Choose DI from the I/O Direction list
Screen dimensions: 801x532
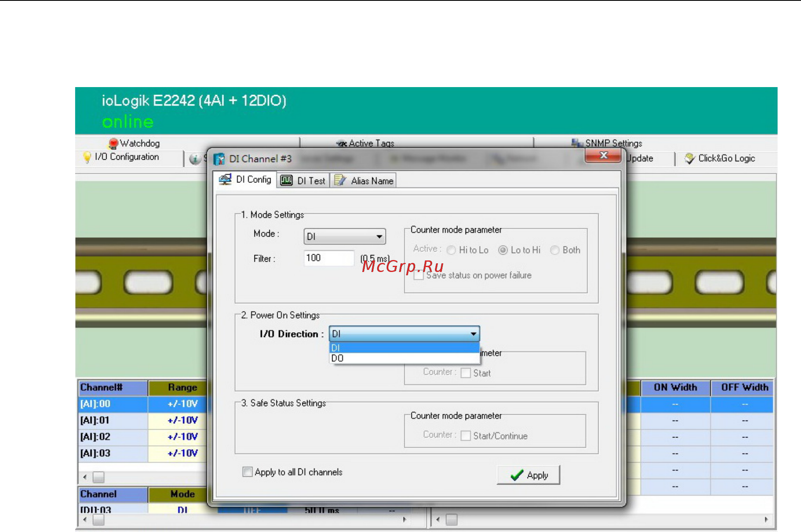pos(404,348)
